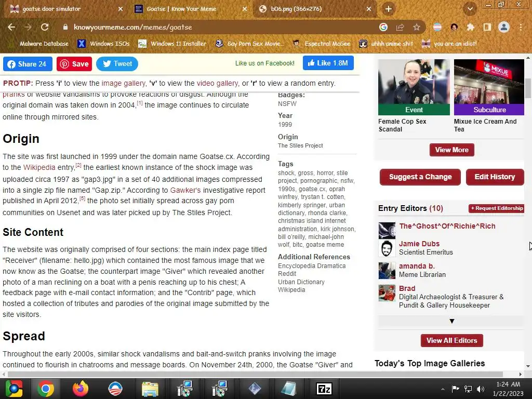This screenshot has width=532, height=399.
Task: Click the action center flag icon
Action: tap(455, 389)
